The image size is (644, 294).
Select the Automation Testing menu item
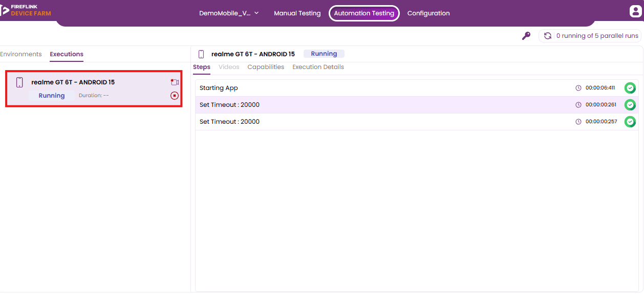(x=364, y=13)
